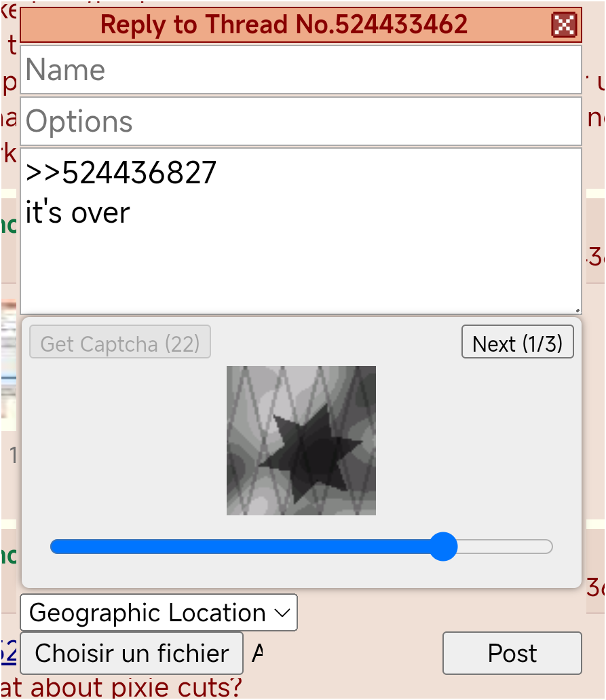Click the Post button
Image resolution: width=606 pixels, height=700 pixels.
click(x=512, y=653)
